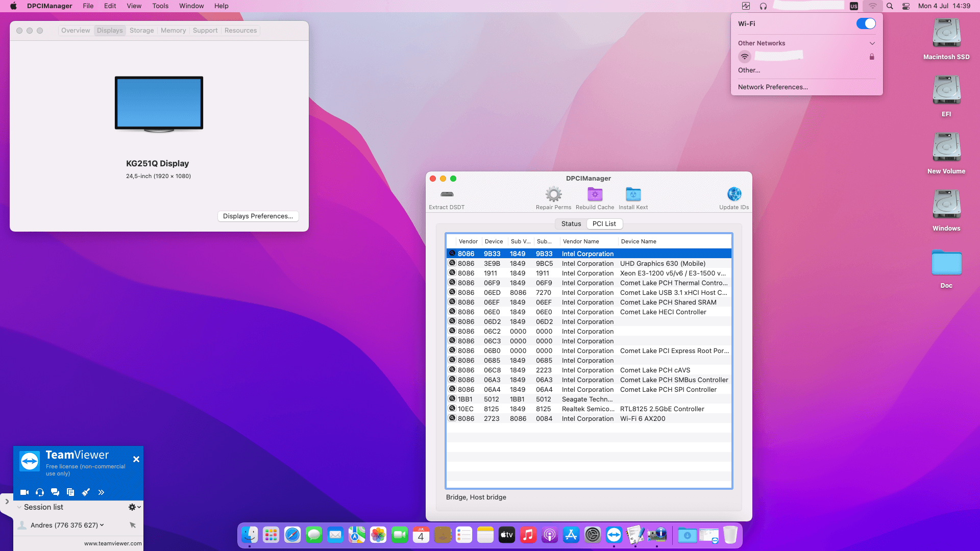Click the Displays Preferences... button

pos(258,216)
